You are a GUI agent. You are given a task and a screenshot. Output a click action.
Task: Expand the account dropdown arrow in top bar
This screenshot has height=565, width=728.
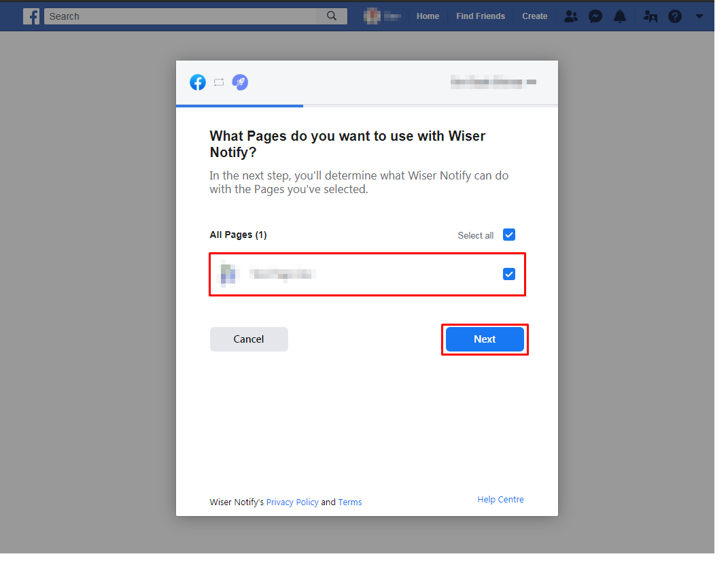[x=699, y=17]
